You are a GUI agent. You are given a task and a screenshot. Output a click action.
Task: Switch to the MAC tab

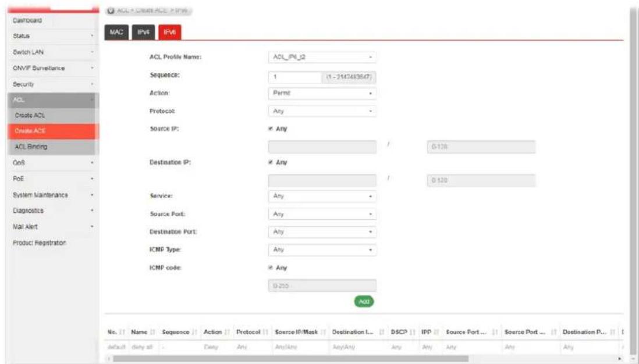point(116,32)
